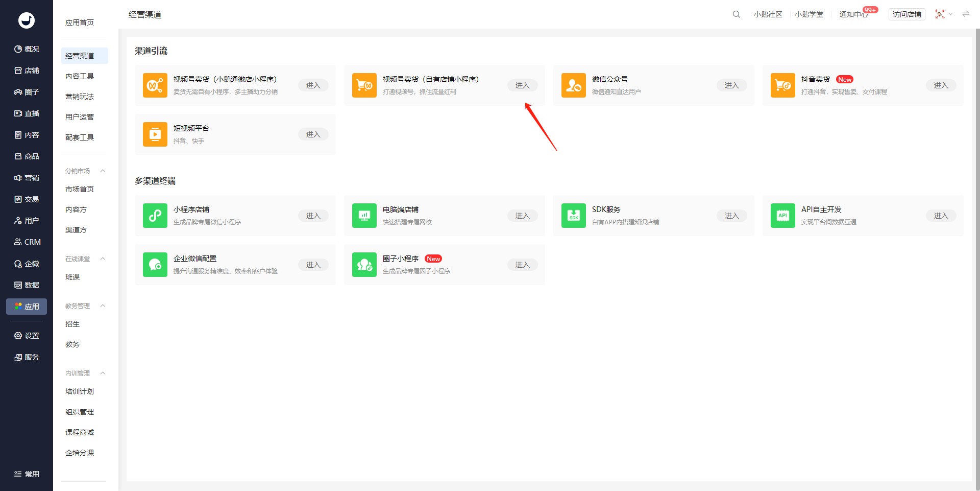This screenshot has width=980, height=491.
Task: Click the 电脑端店铺 monitor icon
Action: [364, 216]
